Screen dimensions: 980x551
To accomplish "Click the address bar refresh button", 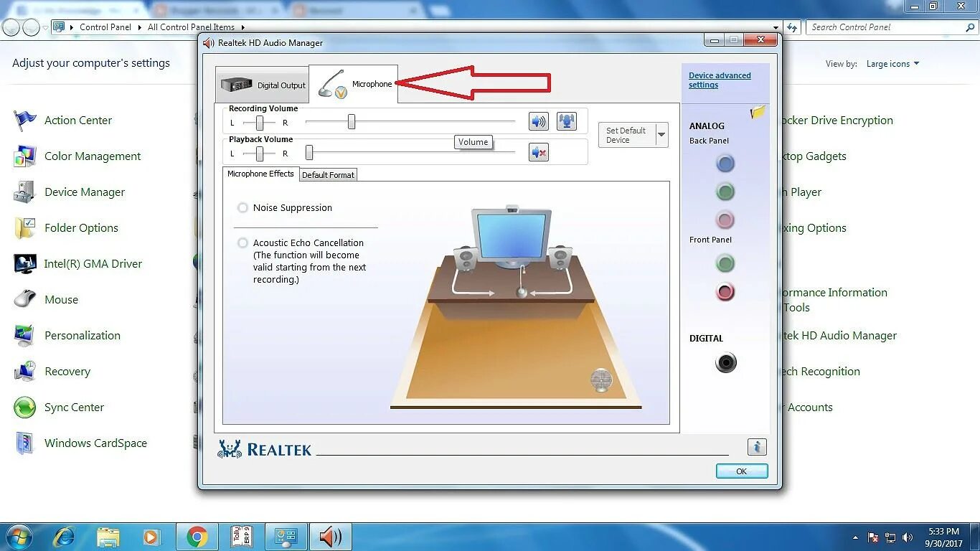I will [792, 27].
